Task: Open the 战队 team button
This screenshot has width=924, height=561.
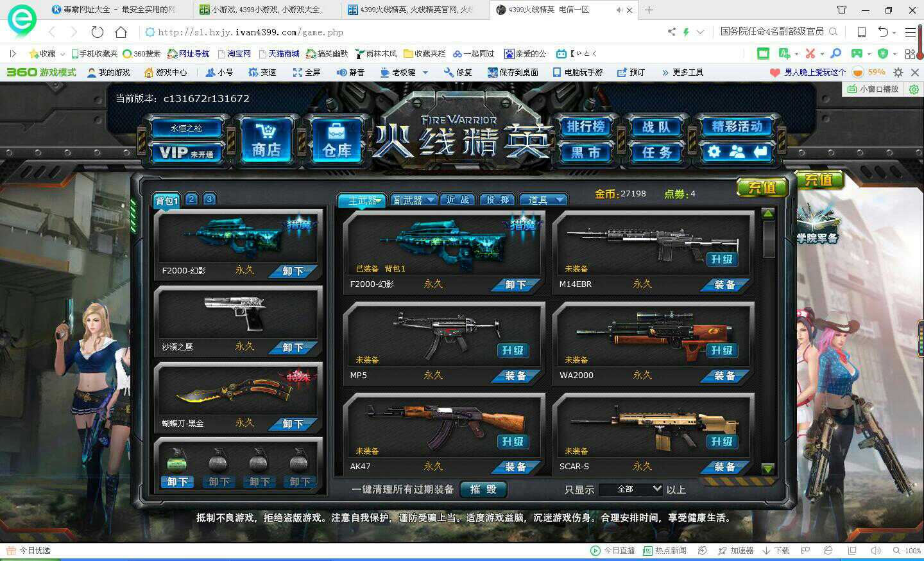Action: pos(656,126)
